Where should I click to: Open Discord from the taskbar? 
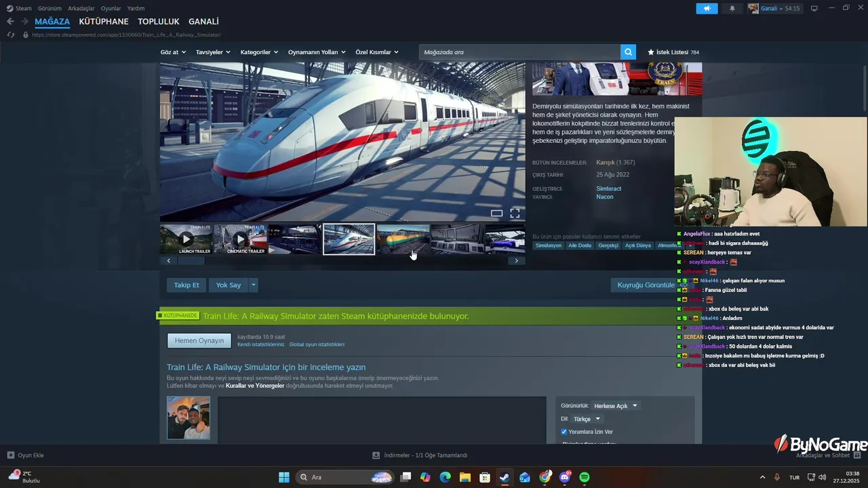click(565, 477)
